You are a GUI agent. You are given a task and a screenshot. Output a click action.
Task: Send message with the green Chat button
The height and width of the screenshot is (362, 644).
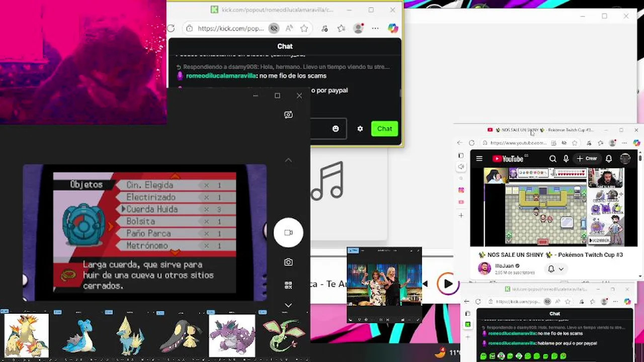pos(384,129)
